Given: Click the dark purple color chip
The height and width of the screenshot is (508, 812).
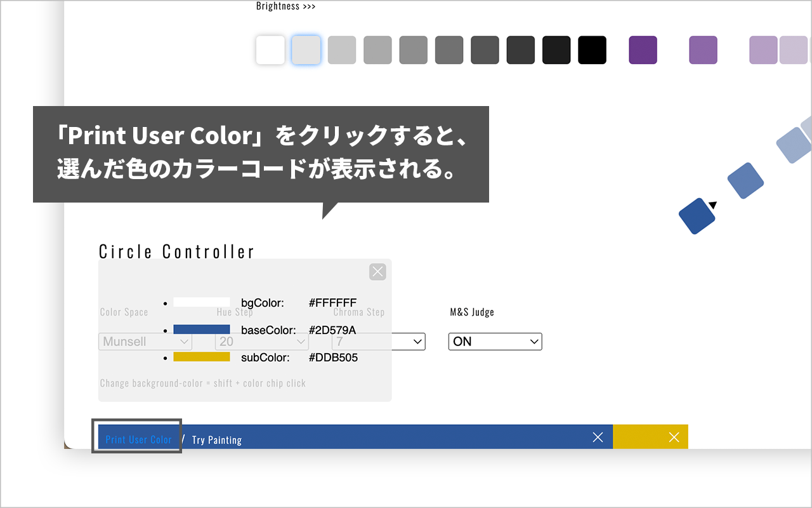Looking at the screenshot, I should (643, 50).
